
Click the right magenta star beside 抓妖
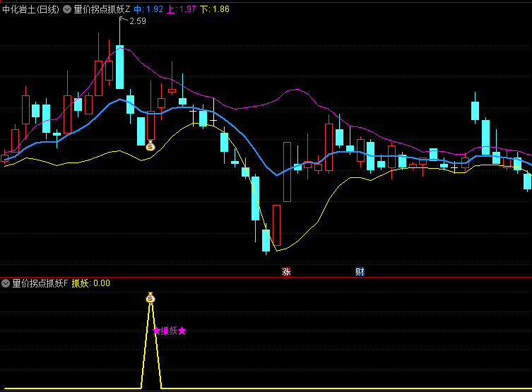click(182, 331)
